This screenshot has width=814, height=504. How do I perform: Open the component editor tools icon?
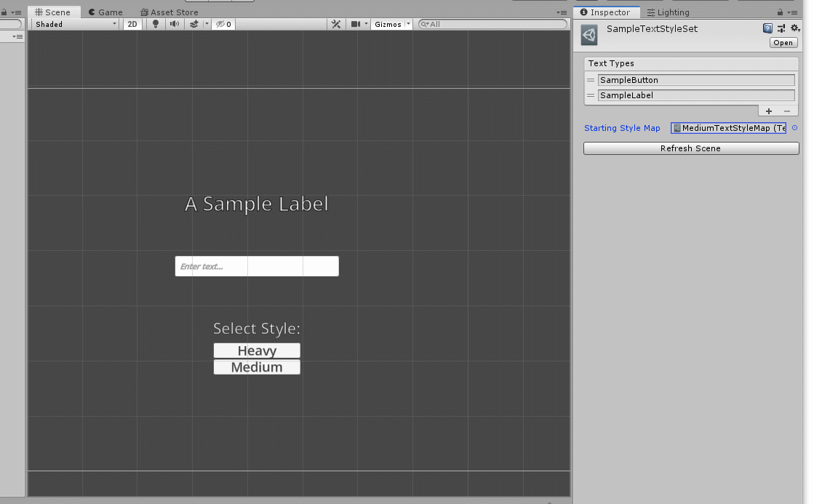pyautogui.click(x=336, y=25)
